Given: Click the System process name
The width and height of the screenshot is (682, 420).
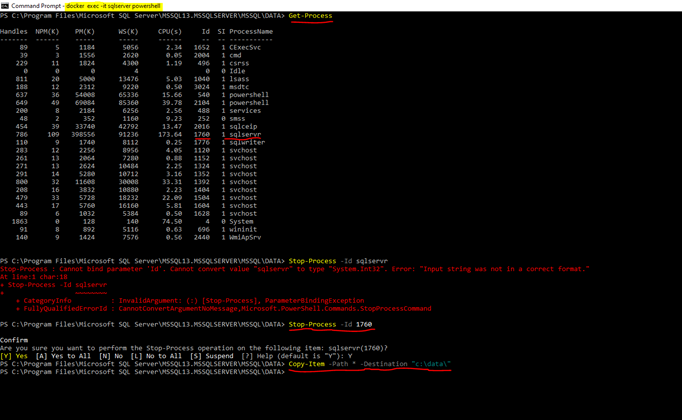Looking at the screenshot, I should tap(241, 221).
